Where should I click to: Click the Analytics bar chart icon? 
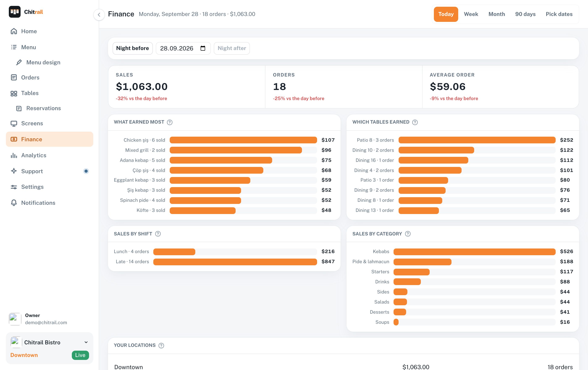point(14,155)
